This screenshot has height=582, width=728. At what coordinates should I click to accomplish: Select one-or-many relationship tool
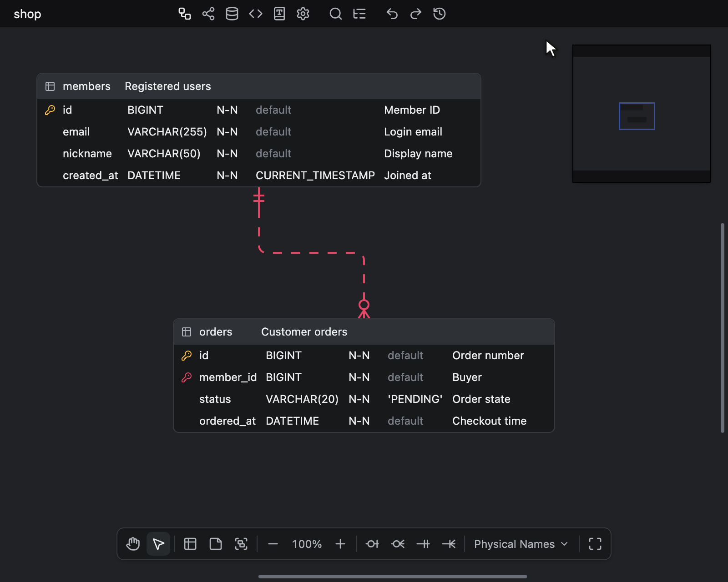pyautogui.click(x=449, y=544)
